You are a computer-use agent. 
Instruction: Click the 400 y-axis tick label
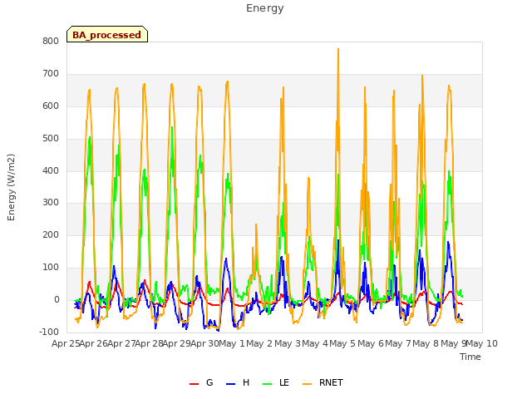point(51,170)
